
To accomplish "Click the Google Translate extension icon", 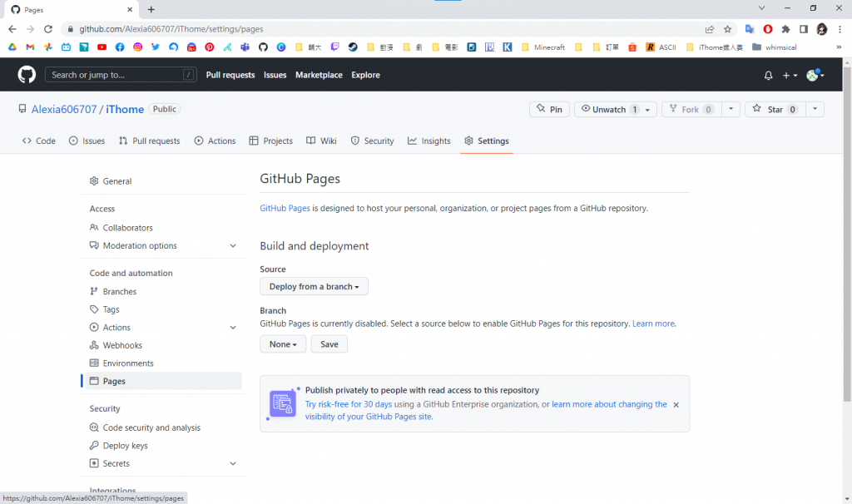I will tap(750, 29).
